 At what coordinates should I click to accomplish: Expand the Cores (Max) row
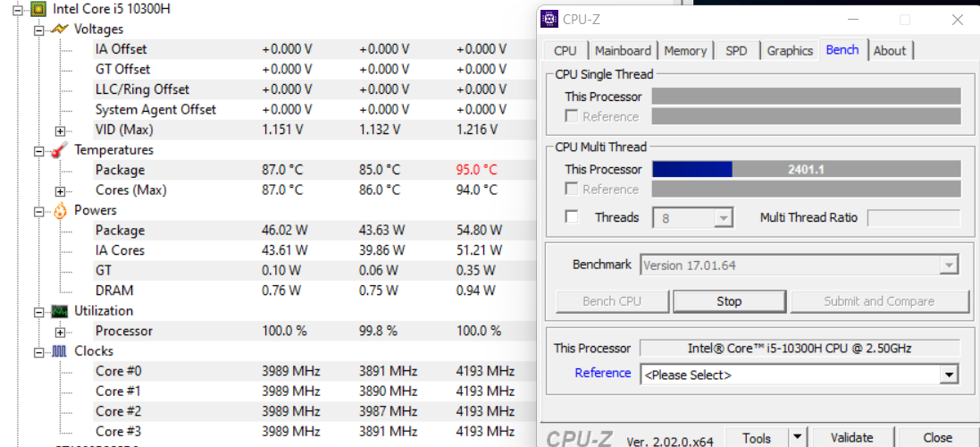click(60, 190)
